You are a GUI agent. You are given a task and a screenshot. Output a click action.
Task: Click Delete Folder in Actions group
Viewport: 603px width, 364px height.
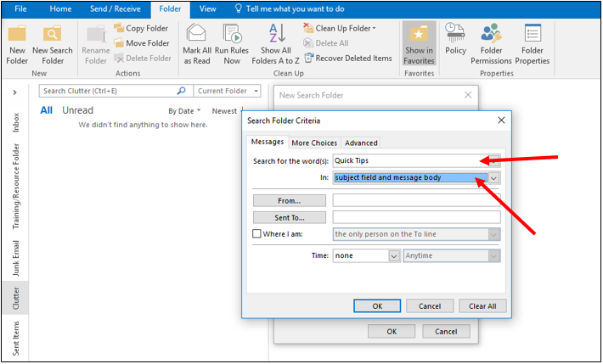(143, 58)
